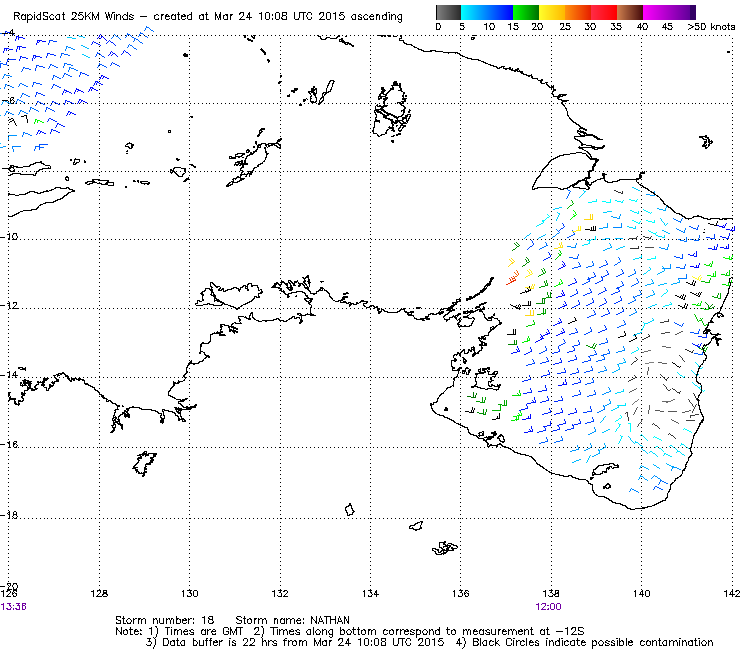Click the cyan 5–10 knots legend swatch

tap(474, 12)
